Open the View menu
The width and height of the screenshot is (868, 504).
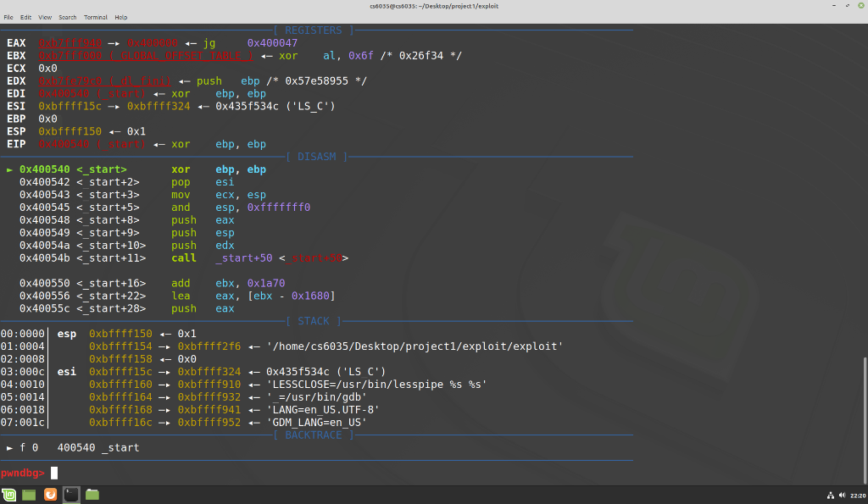click(x=44, y=16)
